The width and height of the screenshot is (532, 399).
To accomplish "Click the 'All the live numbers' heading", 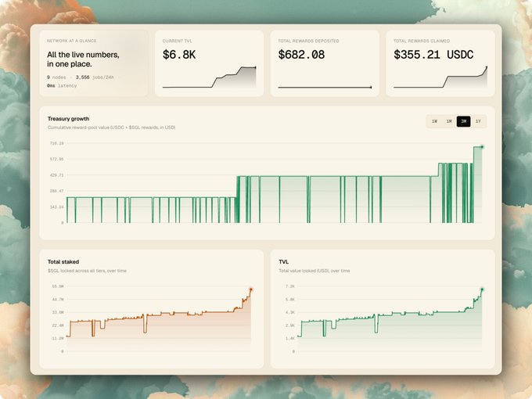I will click(83, 59).
